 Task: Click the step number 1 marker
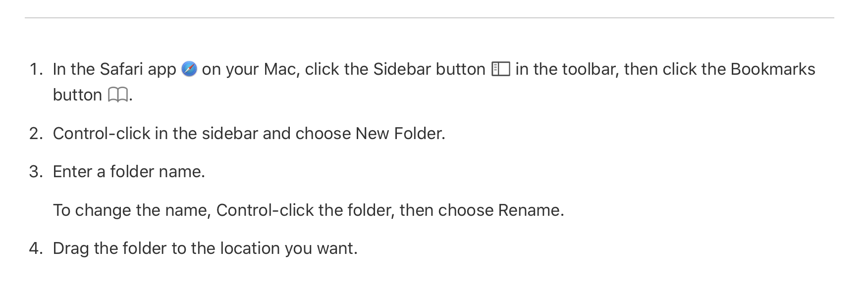[x=36, y=69]
